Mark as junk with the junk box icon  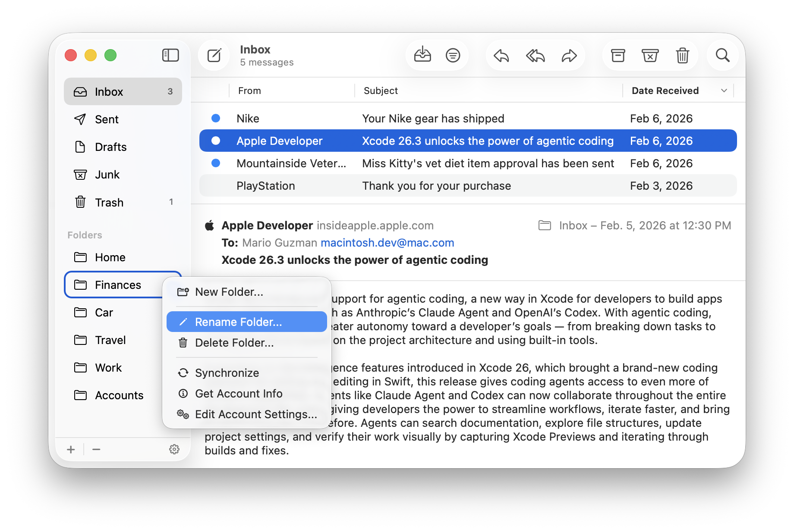point(650,56)
